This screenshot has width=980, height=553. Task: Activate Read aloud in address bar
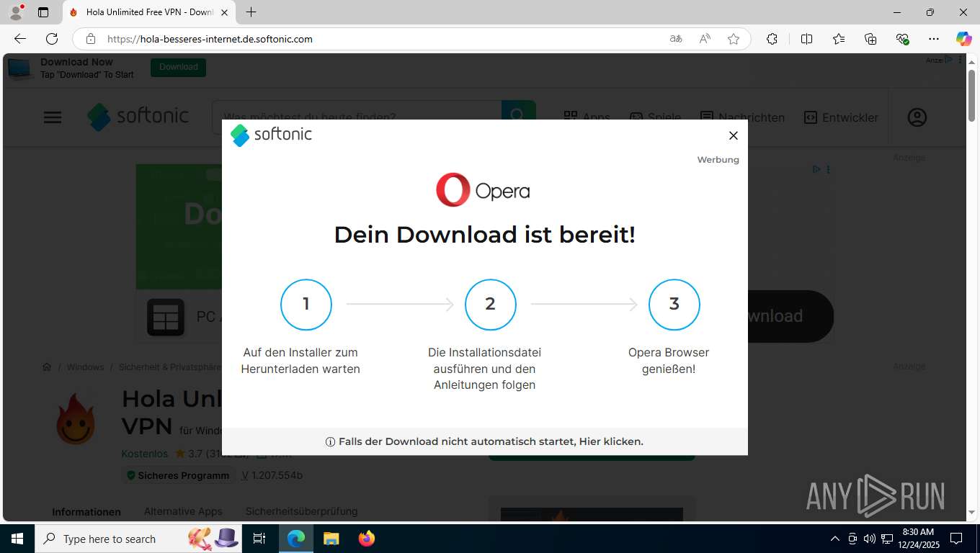pyautogui.click(x=705, y=39)
